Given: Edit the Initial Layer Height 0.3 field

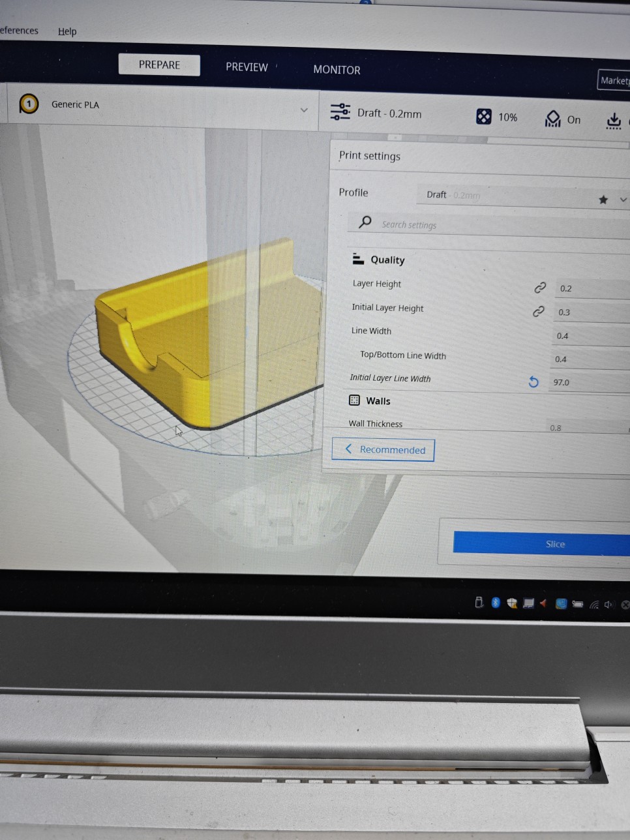Looking at the screenshot, I should tap(591, 312).
